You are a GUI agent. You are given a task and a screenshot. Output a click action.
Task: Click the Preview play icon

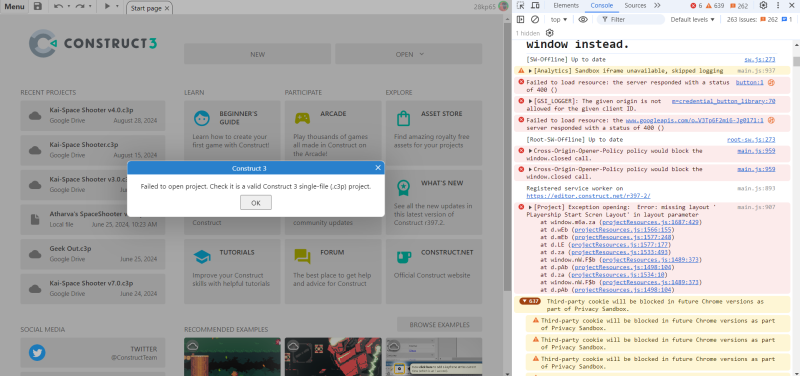107,6
